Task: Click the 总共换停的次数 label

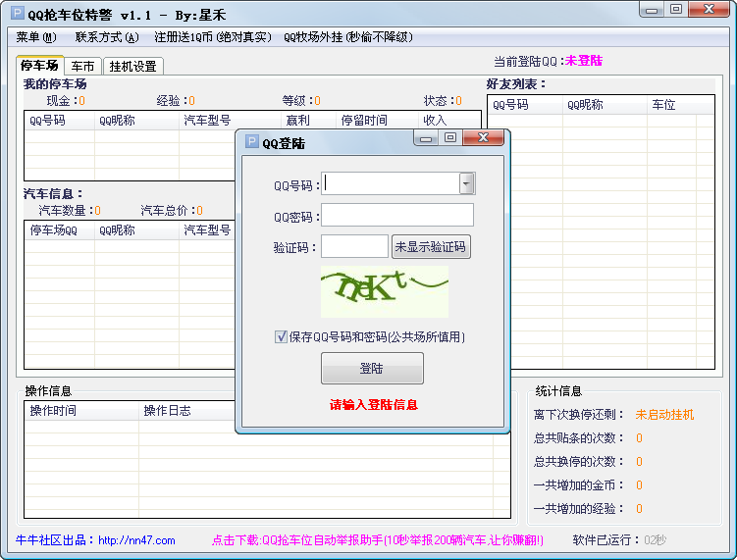Action: (x=579, y=462)
